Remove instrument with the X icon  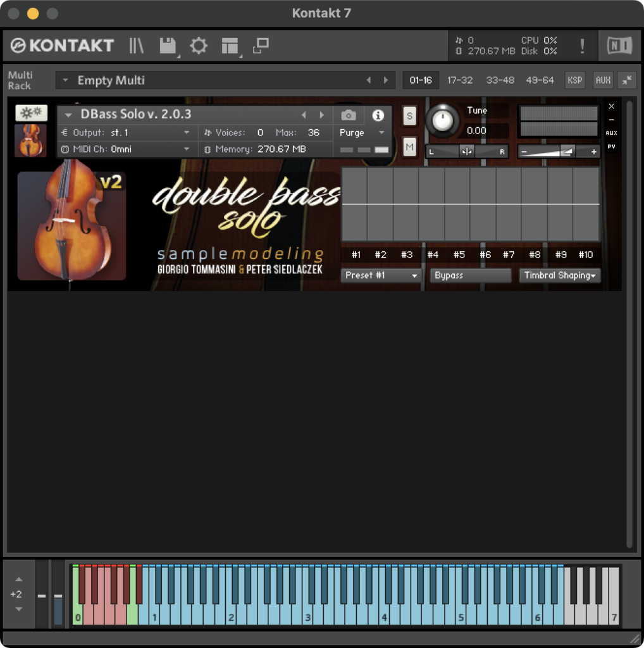(611, 106)
